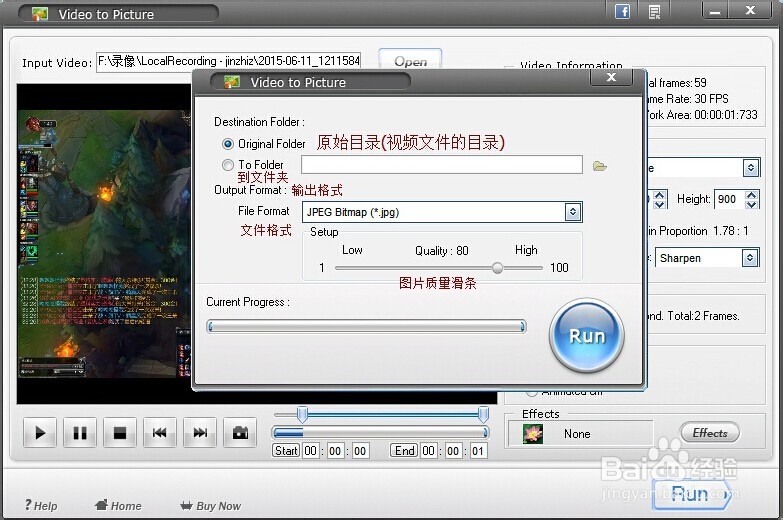
Task: Expand the dropdown above Height field
Action: tap(751, 168)
